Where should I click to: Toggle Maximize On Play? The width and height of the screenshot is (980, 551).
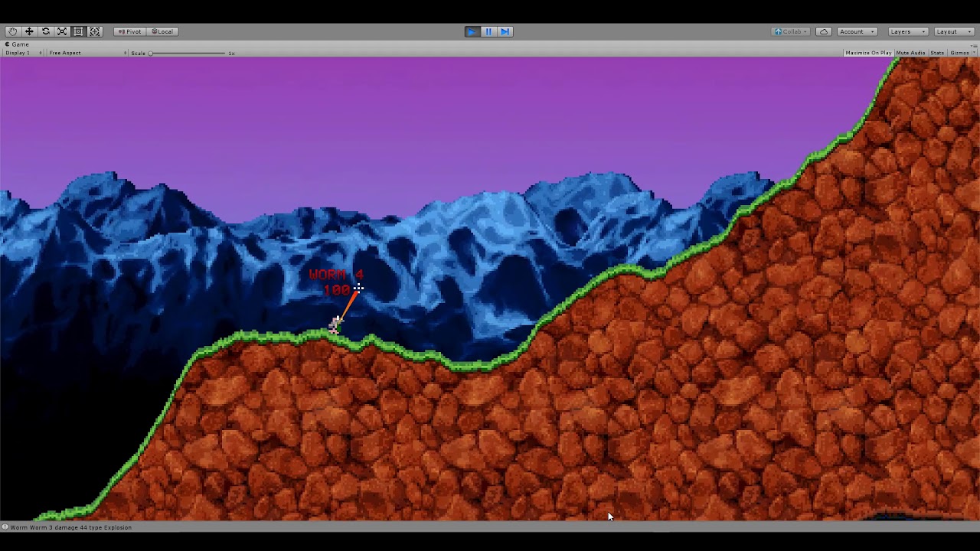tap(868, 53)
